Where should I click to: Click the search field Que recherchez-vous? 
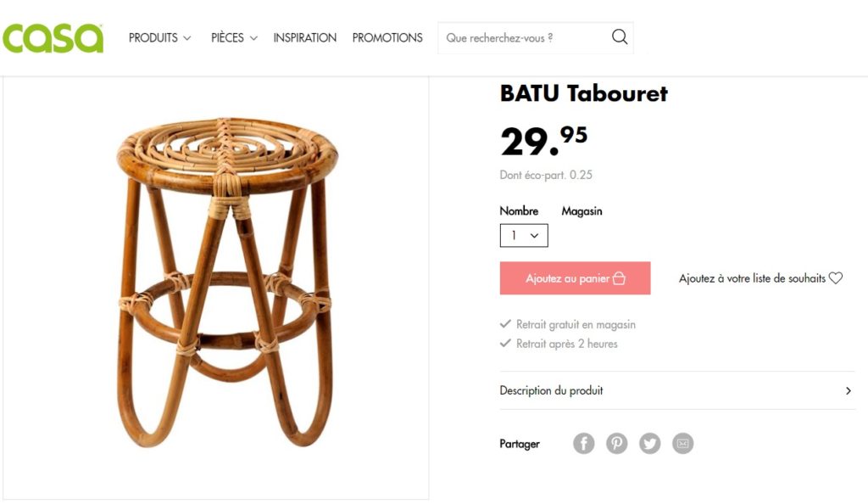tap(524, 37)
